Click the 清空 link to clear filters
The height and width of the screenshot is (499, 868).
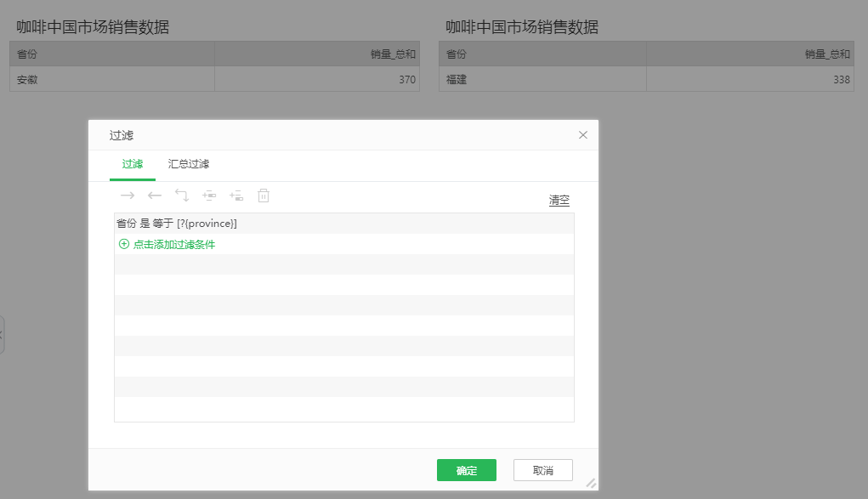tap(559, 201)
